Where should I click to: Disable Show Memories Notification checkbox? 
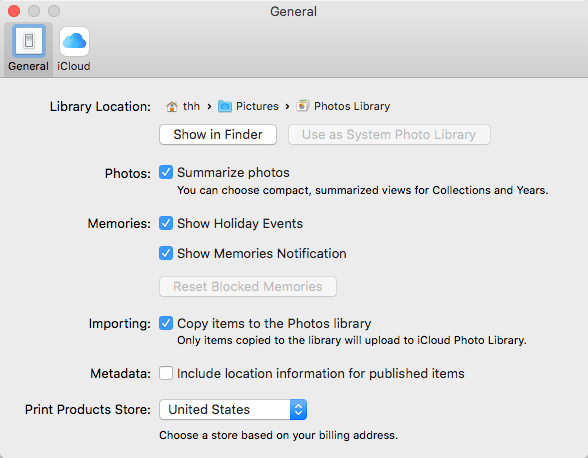pyautogui.click(x=166, y=253)
